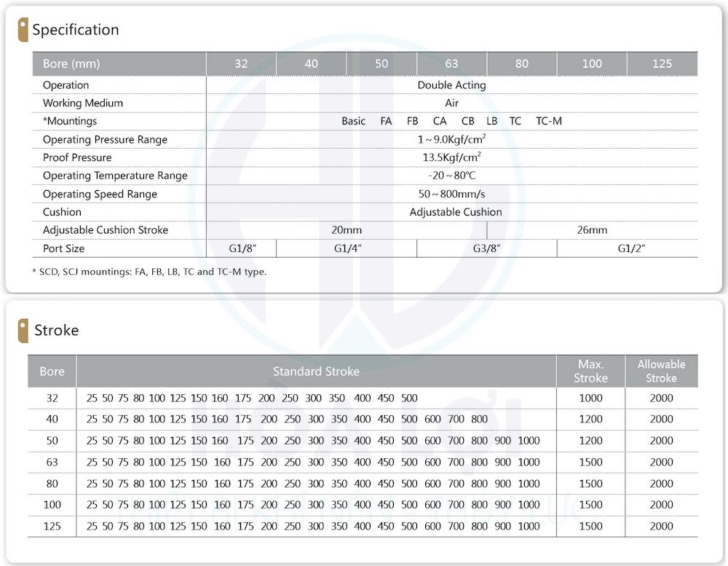728x566 pixels.
Task: Click the G1/8" port size cell
Action: point(242,248)
